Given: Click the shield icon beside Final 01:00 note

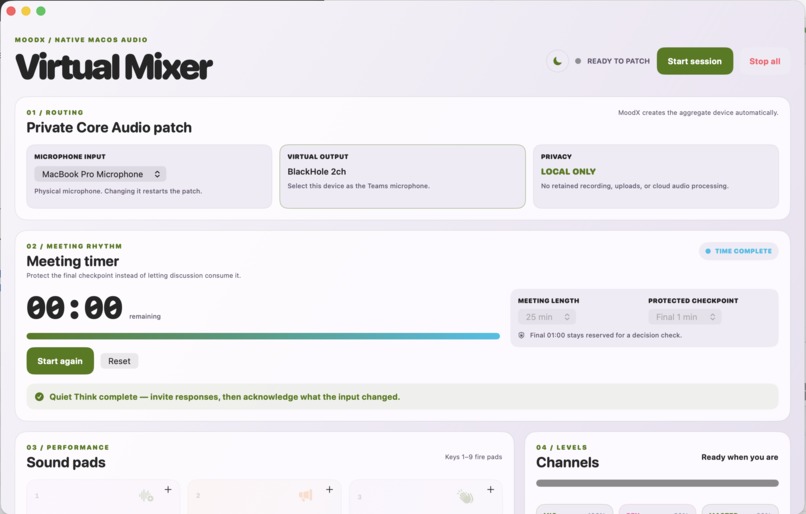Looking at the screenshot, I should click(521, 335).
